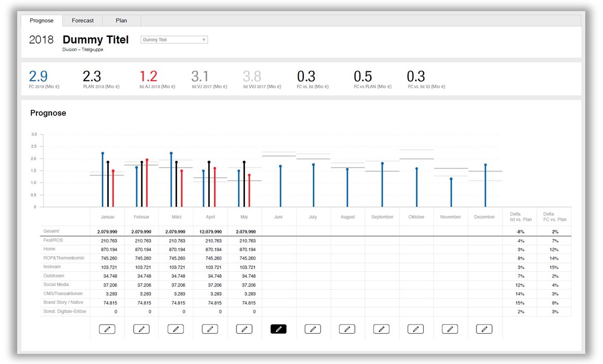Open the Dummy Titel dropdown

(x=174, y=39)
